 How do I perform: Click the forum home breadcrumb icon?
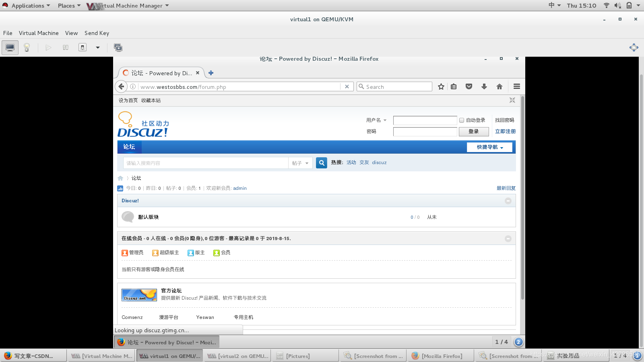tap(120, 178)
